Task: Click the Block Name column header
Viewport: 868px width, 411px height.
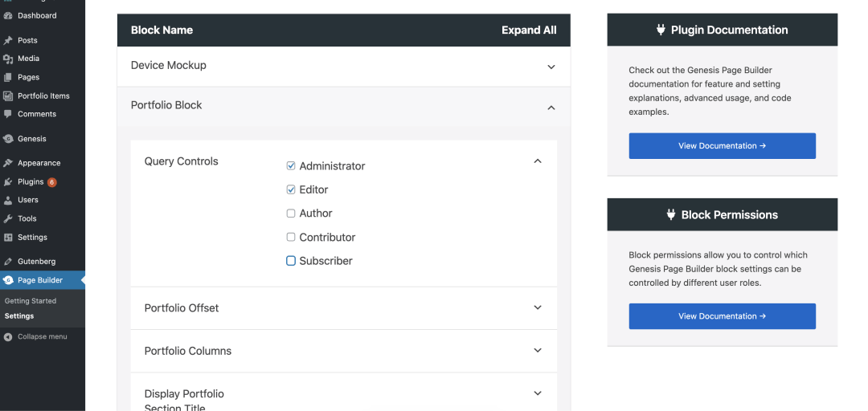Action: pyautogui.click(x=162, y=31)
